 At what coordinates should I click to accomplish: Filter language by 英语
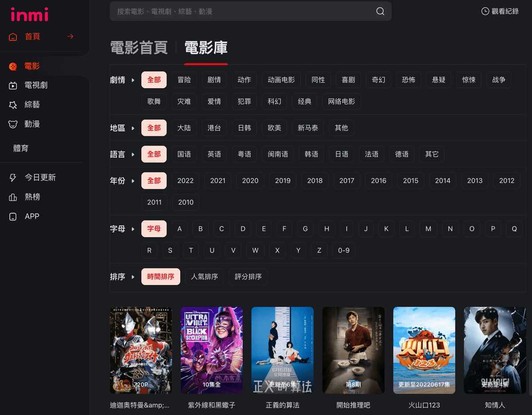click(214, 154)
